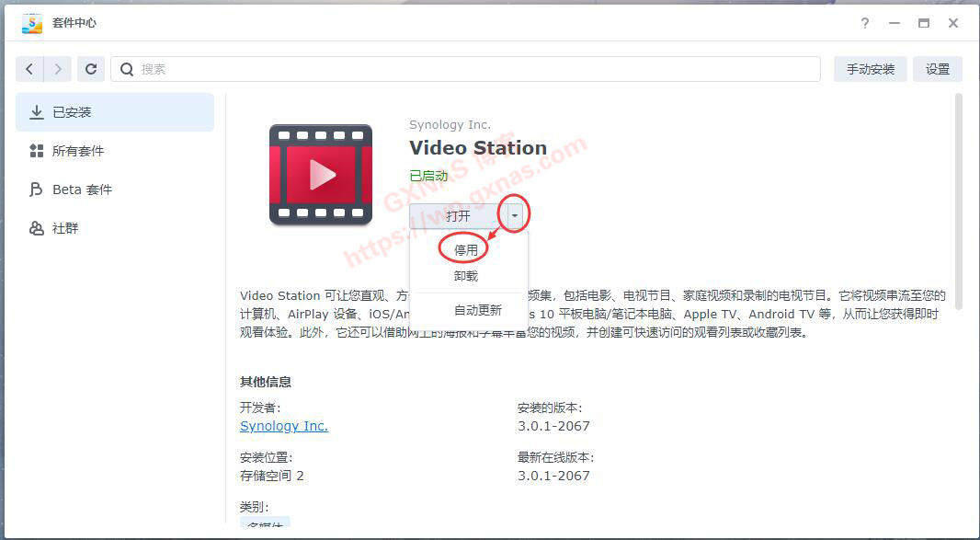
Task: Open 设置 (Settings) at the top right
Action: [937, 68]
